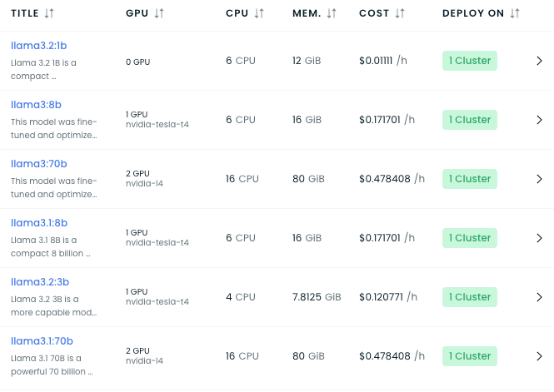The height and width of the screenshot is (392, 554).
Task: Select the llama3:70b model title
Action: coord(39,164)
